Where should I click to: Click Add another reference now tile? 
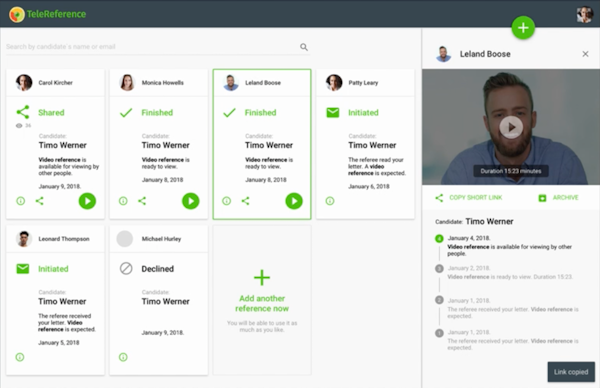[x=262, y=300]
